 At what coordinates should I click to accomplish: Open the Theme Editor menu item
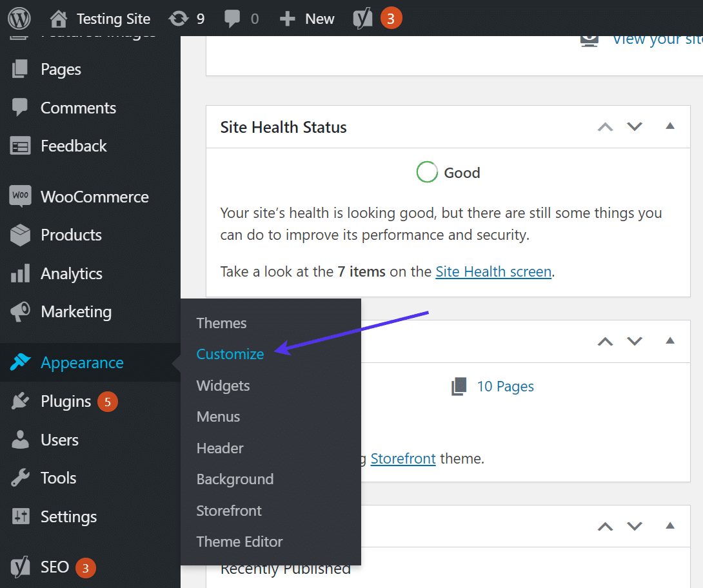click(x=239, y=542)
